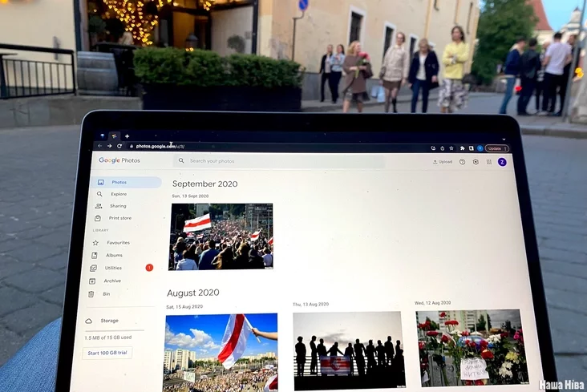Viewport: 587px width, 392px height.
Task: Click the Chrome profile avatar icon
Action: pos(480,148)
